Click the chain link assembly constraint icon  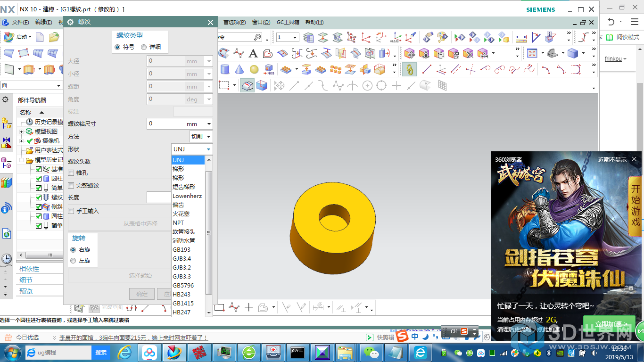(410, 69)
